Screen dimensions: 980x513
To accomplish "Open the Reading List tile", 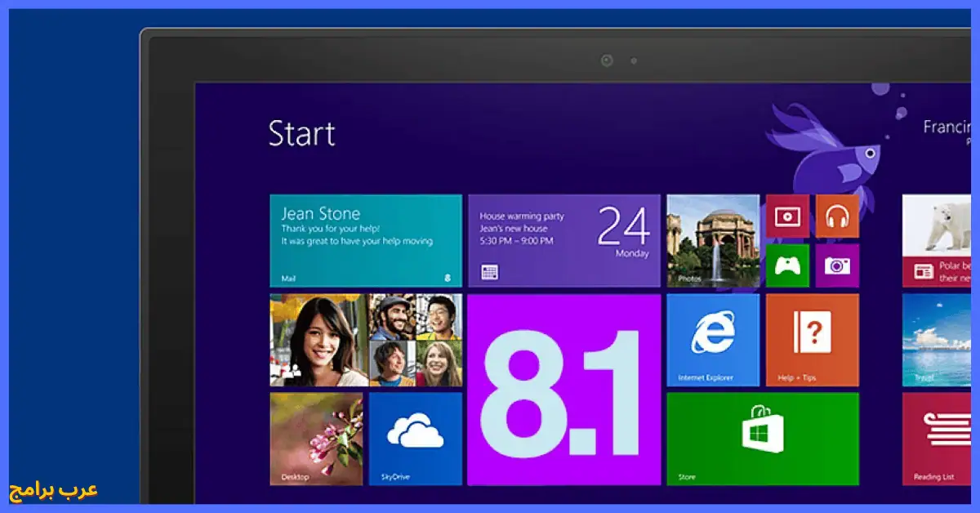I will click(937, 439).
